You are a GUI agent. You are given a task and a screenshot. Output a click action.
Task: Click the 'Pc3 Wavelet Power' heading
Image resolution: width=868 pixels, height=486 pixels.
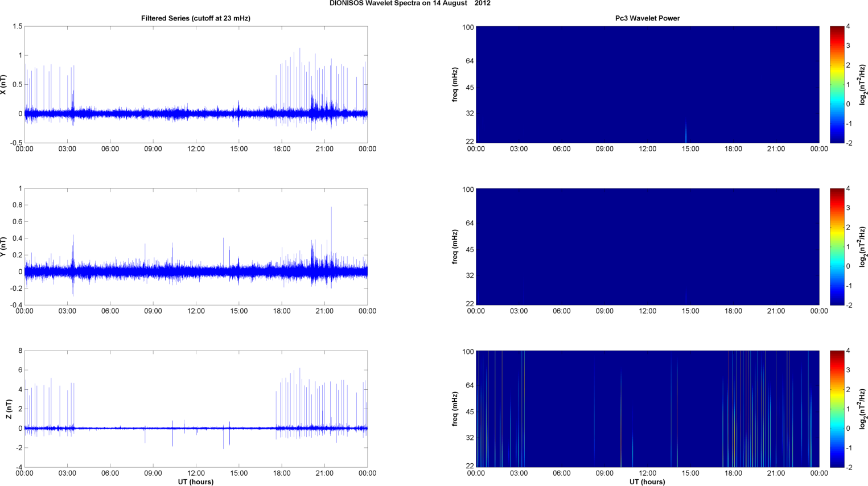point(647,18)
